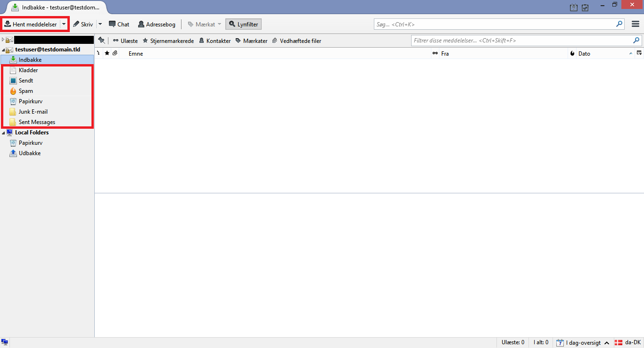Toggle the Ulæste unread filter
The height and width of the screenshot is (348, 644).
pyautogui.click(x=125, y=41)
